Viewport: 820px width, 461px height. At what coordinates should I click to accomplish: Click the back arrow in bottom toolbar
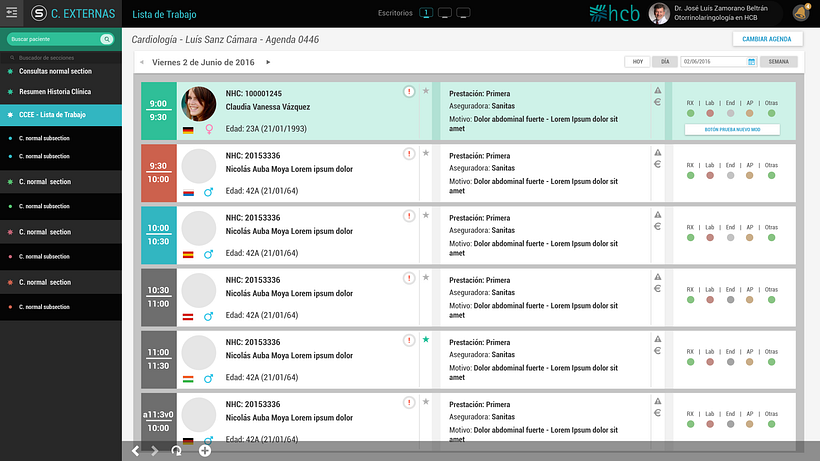[x=135, y=451]
